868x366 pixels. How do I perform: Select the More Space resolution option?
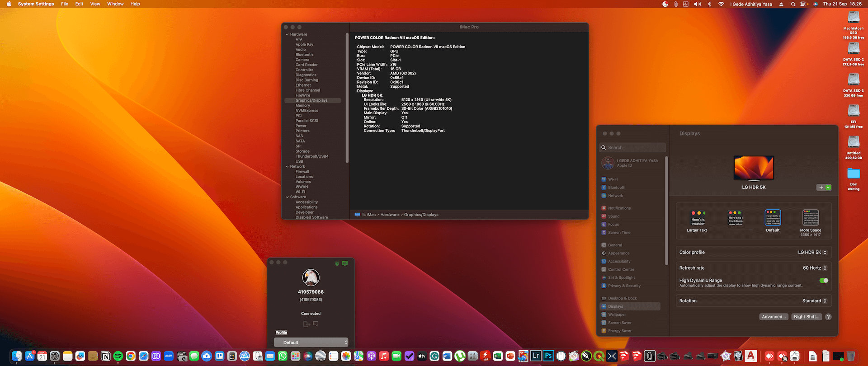811,223
